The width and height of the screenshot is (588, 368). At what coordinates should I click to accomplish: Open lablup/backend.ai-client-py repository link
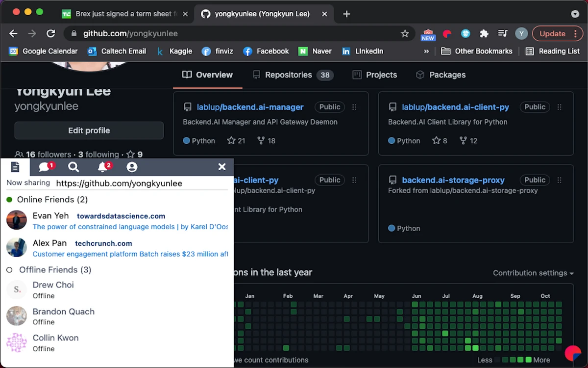click(456, 107)
